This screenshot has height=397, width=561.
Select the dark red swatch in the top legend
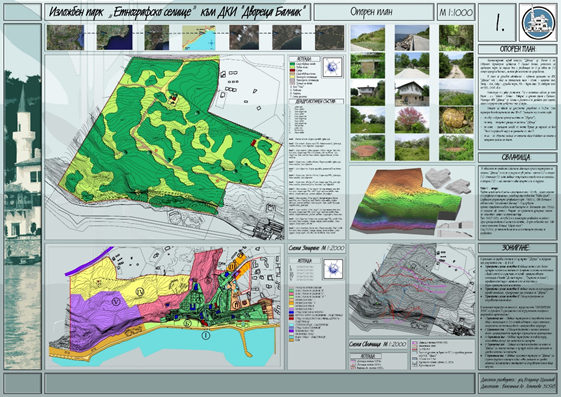click(292, 70)
